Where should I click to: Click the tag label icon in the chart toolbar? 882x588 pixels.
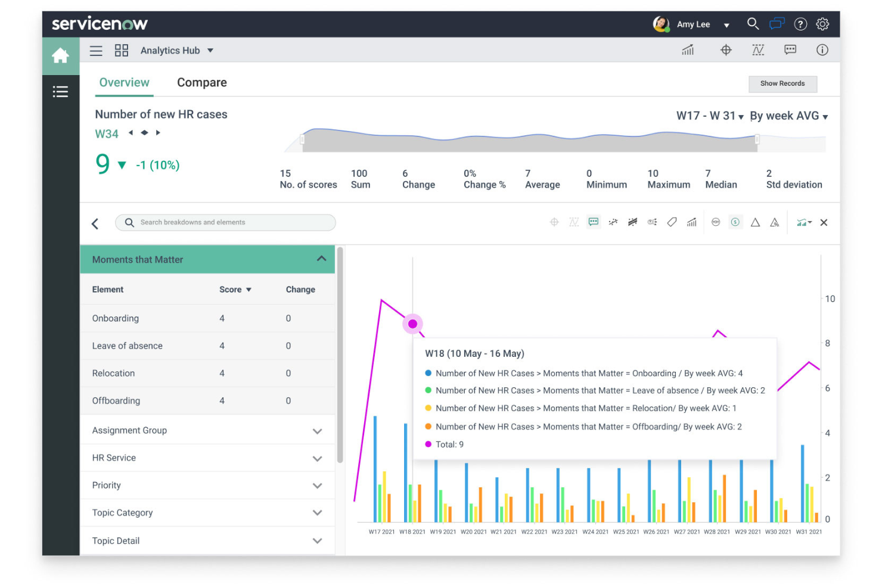tap(672, 222)
